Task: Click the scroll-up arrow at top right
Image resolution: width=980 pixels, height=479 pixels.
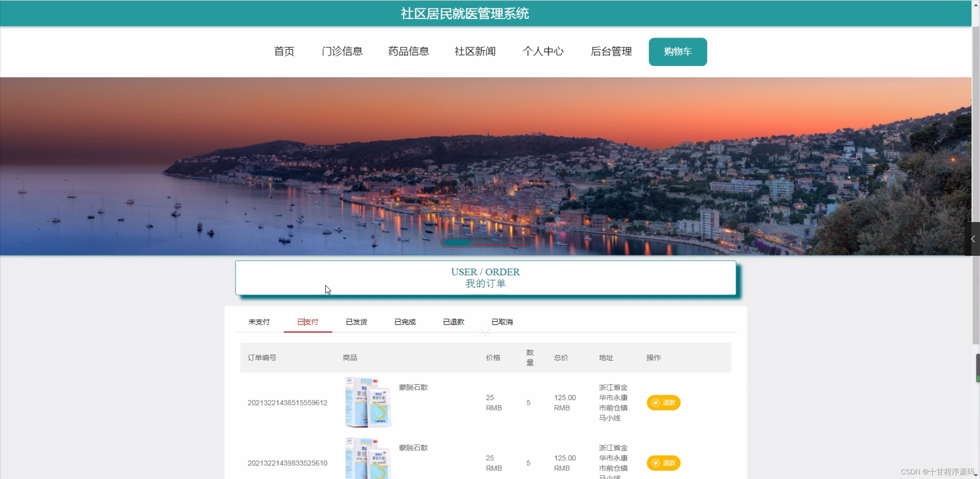Action: coord(975,5)
